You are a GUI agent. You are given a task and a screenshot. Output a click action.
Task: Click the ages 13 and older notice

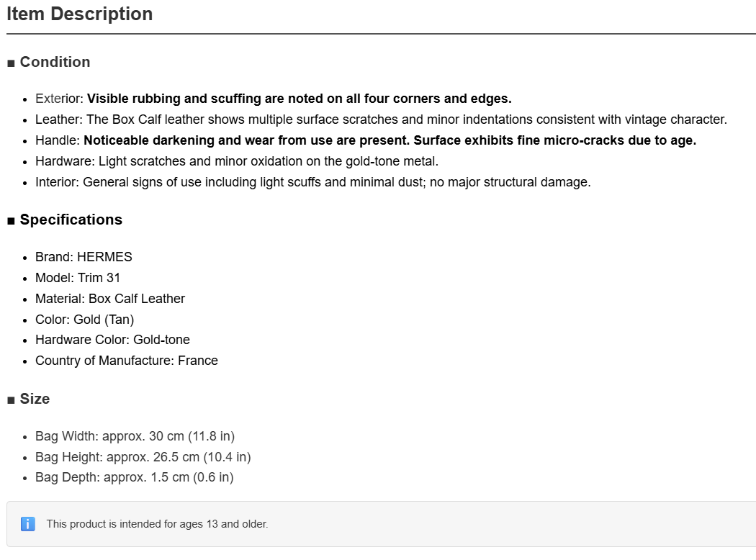157,524
